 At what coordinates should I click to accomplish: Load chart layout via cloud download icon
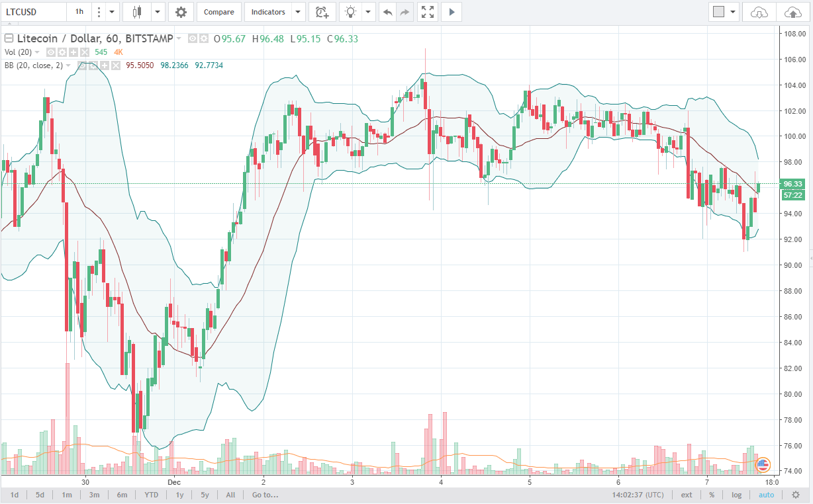point(759,12)
